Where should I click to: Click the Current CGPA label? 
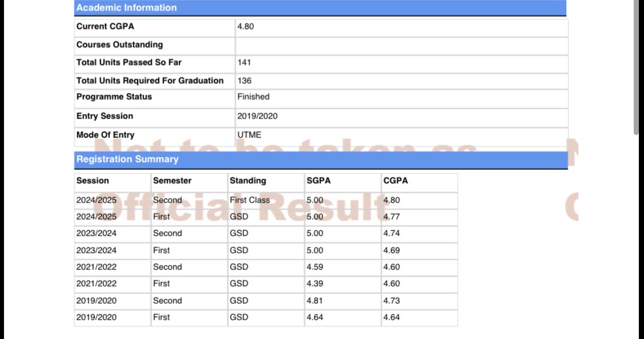[105, 27]
